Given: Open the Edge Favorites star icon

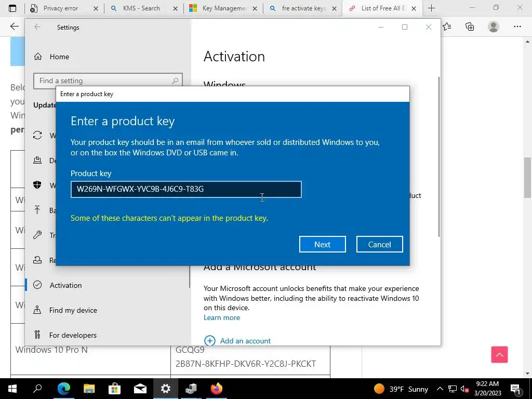Looking at the screenshot, I should (447, 26).
